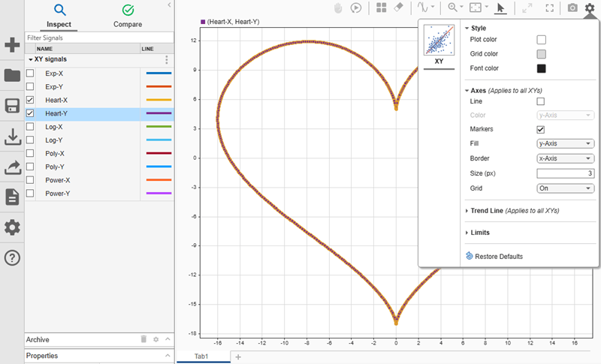Viewport: 601px width, 364px height.
Task: Uncheck the Heart-Y signal checkbox
Action: click(30, 113)
